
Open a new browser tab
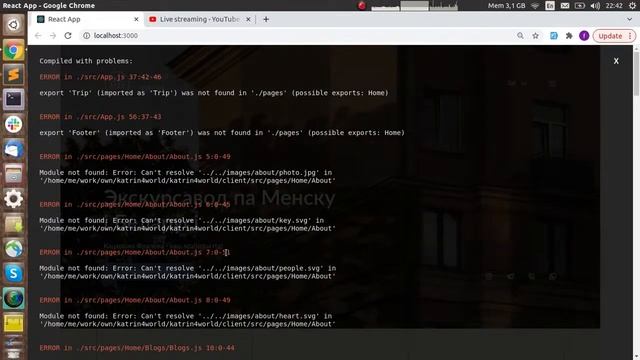pyautogui.click(x=266, y=19)
